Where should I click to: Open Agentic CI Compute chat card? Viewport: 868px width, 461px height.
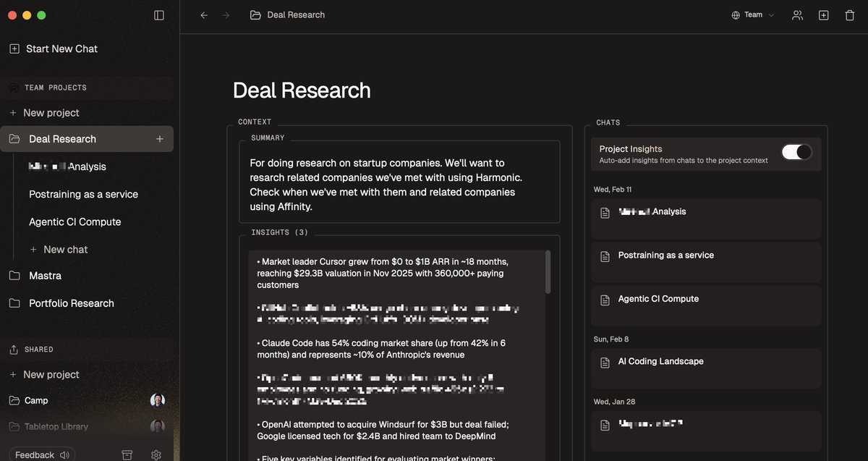706,305
